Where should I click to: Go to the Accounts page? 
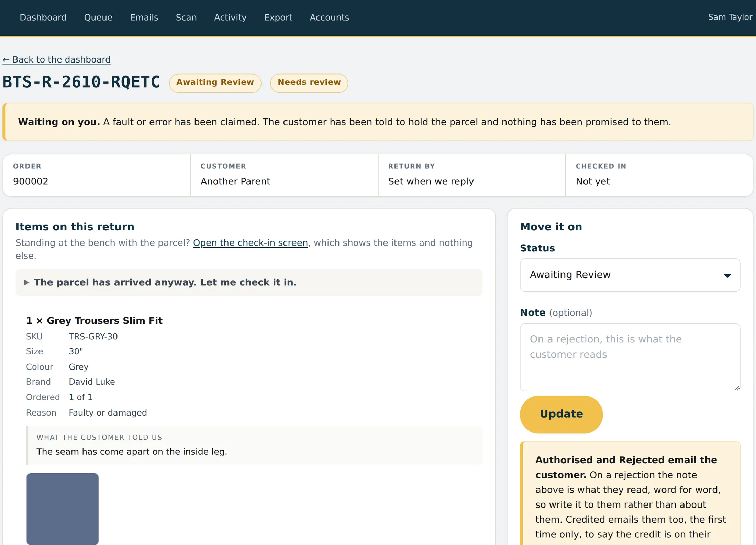click(x=329, y=18)
